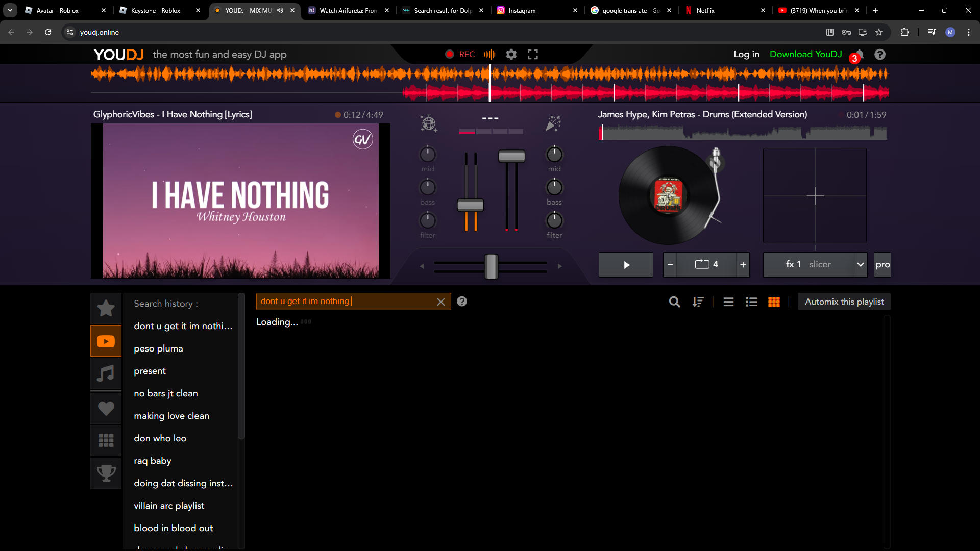Click the right deck mid knob
Image resolution: width=980 pixels, height=551 pixels.
click(554, 154)
